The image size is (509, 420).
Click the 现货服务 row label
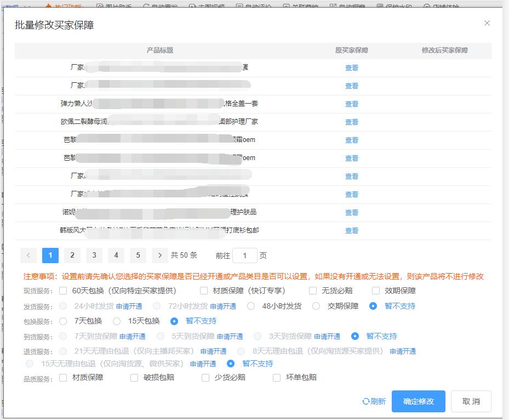coord(38,291)
